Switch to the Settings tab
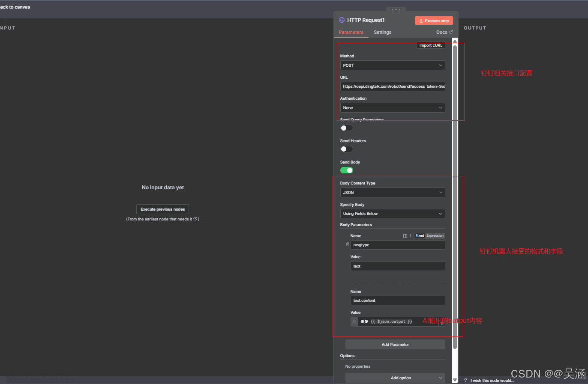Viewport: 588px width, 384px height. click(382, 33)
